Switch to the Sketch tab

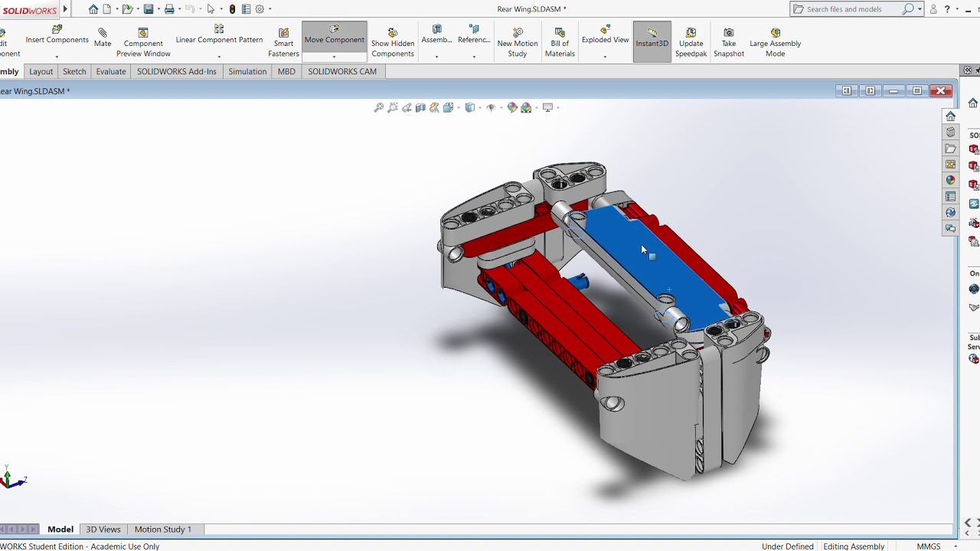point(74,71)
